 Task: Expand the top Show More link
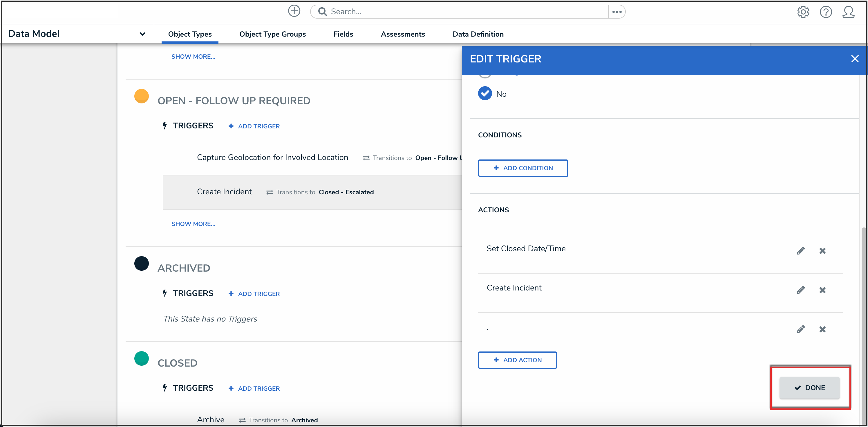point(193,56)
